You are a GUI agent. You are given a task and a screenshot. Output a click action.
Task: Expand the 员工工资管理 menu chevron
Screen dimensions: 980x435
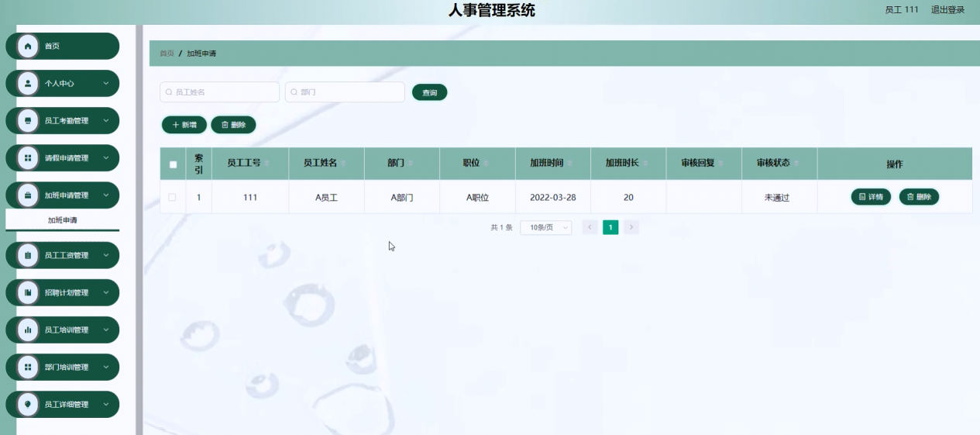(106, 255)
